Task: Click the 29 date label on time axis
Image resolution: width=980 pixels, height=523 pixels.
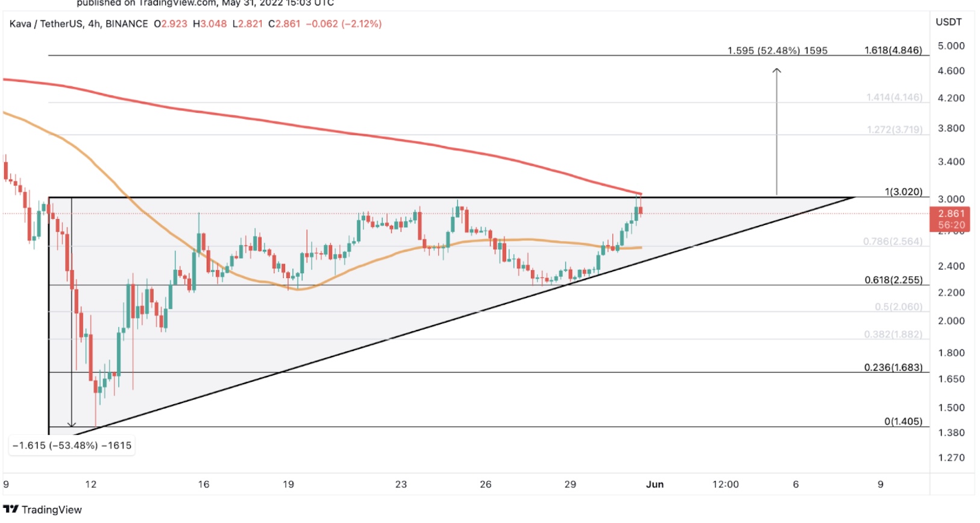Action: (x=570, y=484)
